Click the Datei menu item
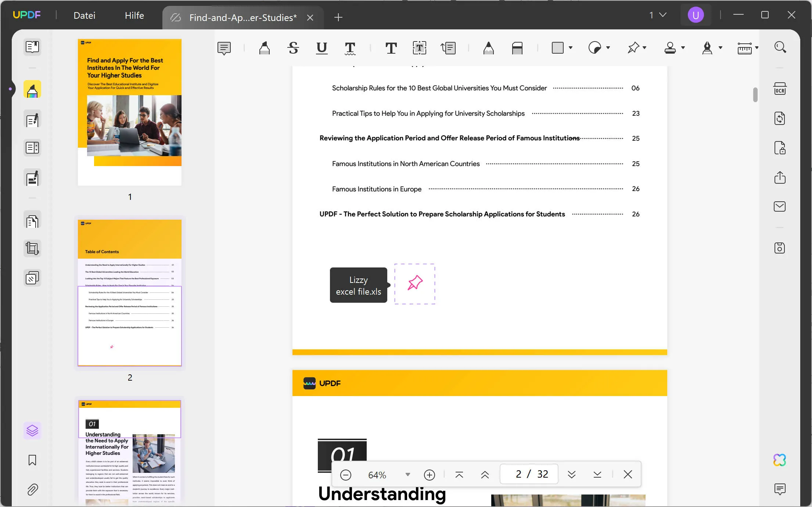812x507 pixels. (x=84, y=15)
